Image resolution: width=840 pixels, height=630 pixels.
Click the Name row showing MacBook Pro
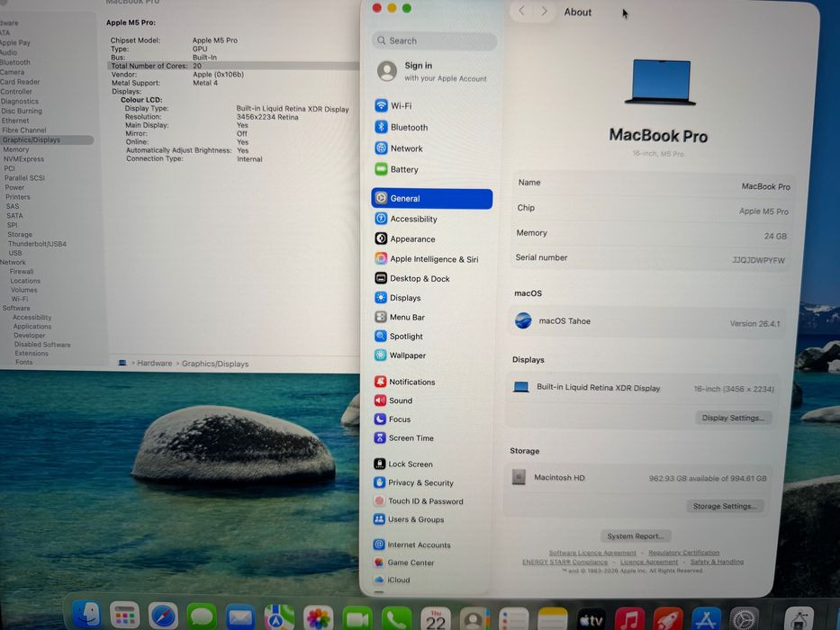654,184
